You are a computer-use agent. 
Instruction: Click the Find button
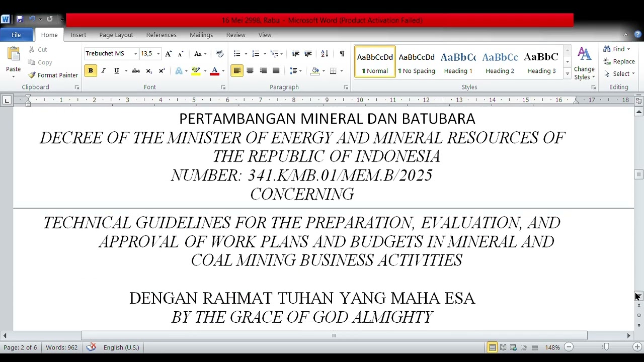click(614, 49)
